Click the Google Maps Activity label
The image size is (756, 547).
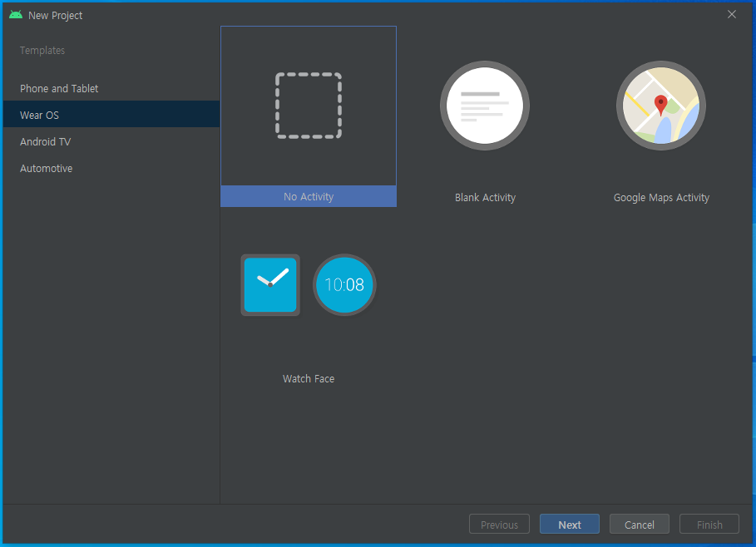point(661,198)
